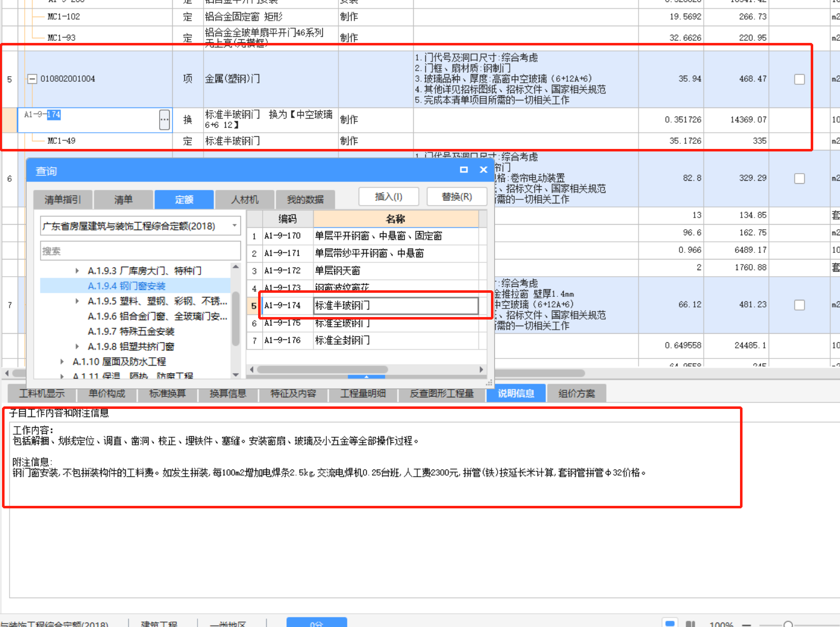Click the dialog list scroll-left arrow
The image size is (840, 627).
click(x=252, y=370)
